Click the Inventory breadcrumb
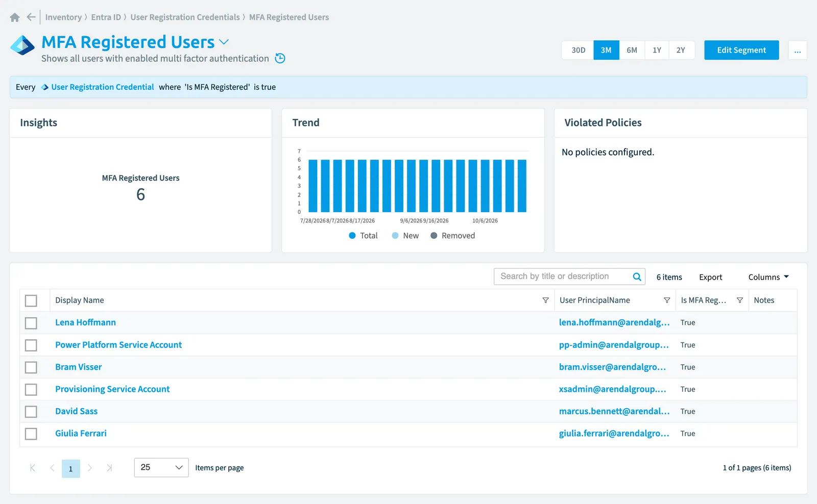817x504 pixels. [63, 17]
